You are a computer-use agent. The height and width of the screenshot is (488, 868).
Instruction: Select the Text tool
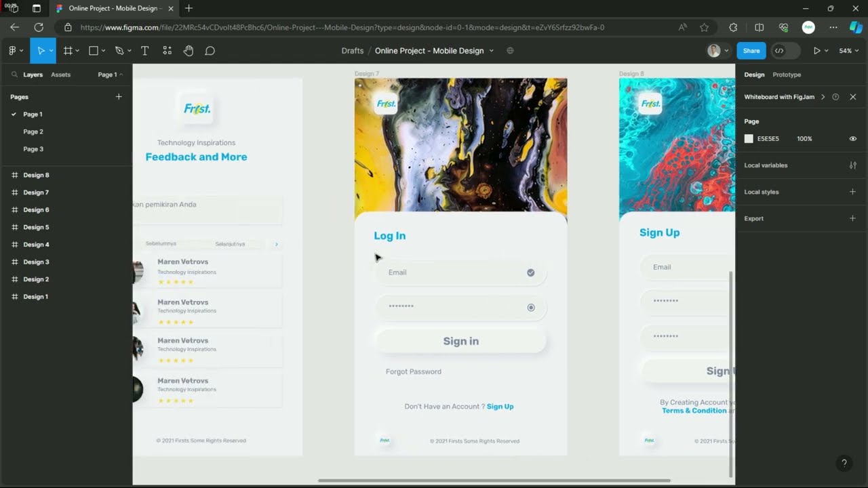point(144,51)
